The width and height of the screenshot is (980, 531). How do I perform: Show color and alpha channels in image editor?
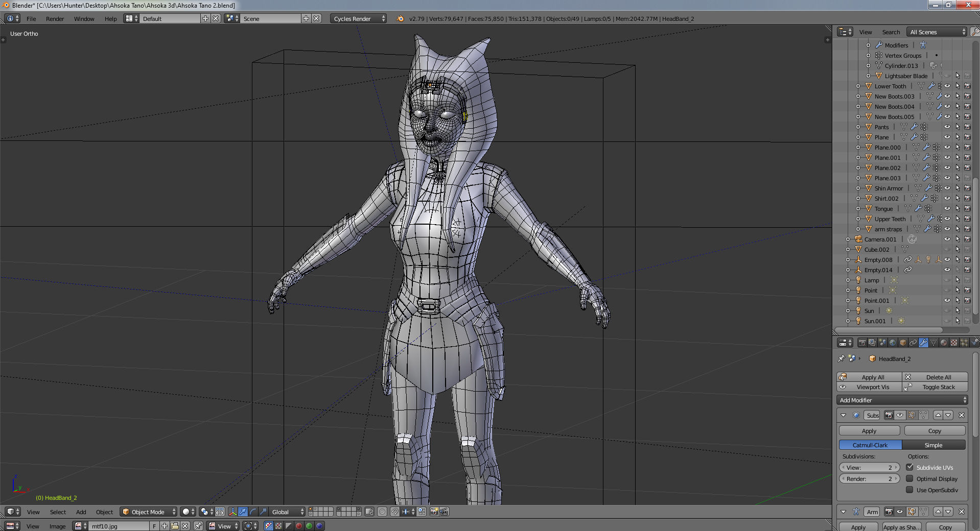click(269, 526)
